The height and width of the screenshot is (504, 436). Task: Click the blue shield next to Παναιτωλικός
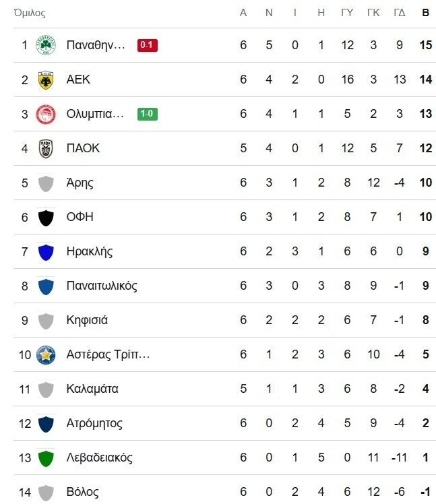point(46,286)
